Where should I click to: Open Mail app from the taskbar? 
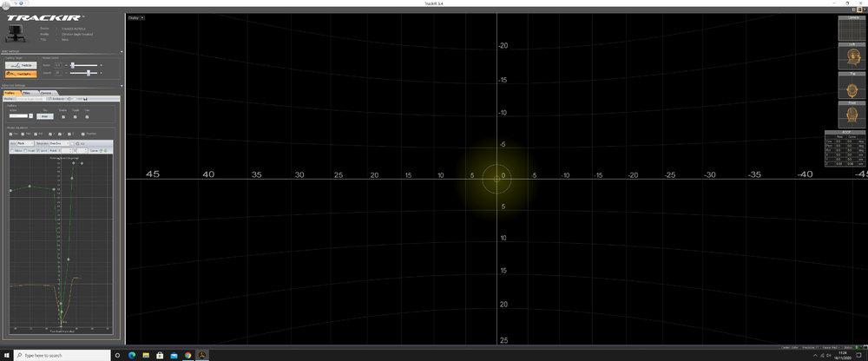point(174,355)
